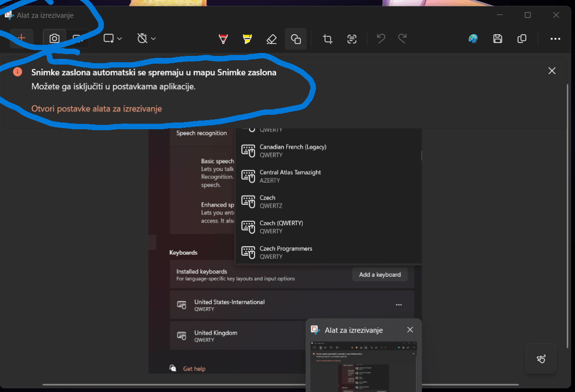Click the Keyboards section heading
Image resolution: width=575 pixels, height=392 pixels.
click(183, 252)
